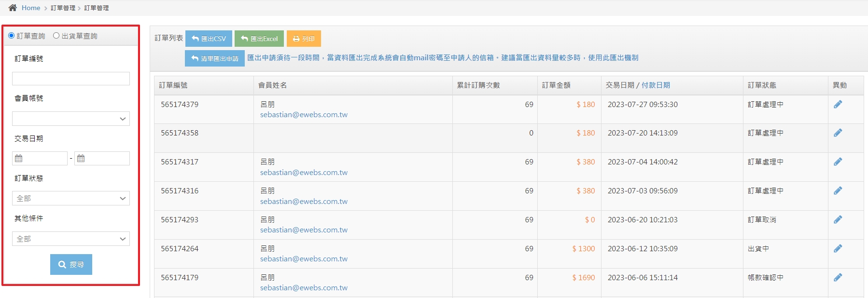Click date 2023-06-12 10:35:09
Screen dimensions: 868x298
click(x=643, y=249)
